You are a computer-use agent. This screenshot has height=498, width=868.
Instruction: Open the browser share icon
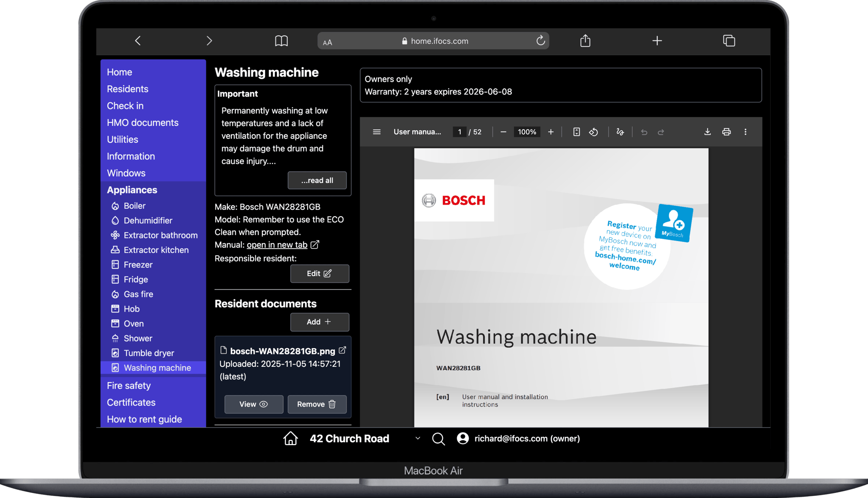(585, 41)
